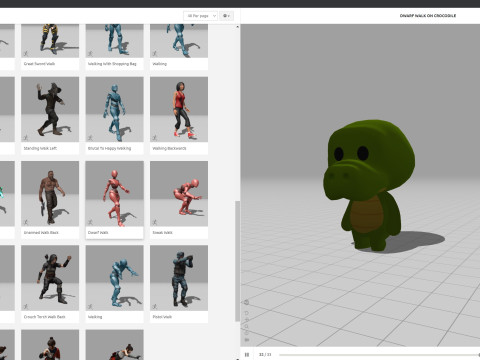Click the running-figure icon on Walking Backwards
Image resolution: width=480 pixels, height=360 pixels.
155,138
